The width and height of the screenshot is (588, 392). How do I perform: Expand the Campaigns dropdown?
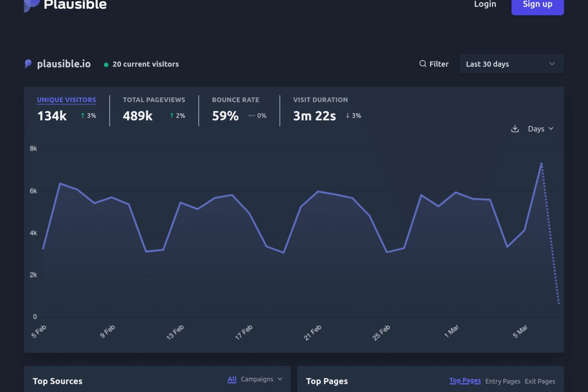262,379
